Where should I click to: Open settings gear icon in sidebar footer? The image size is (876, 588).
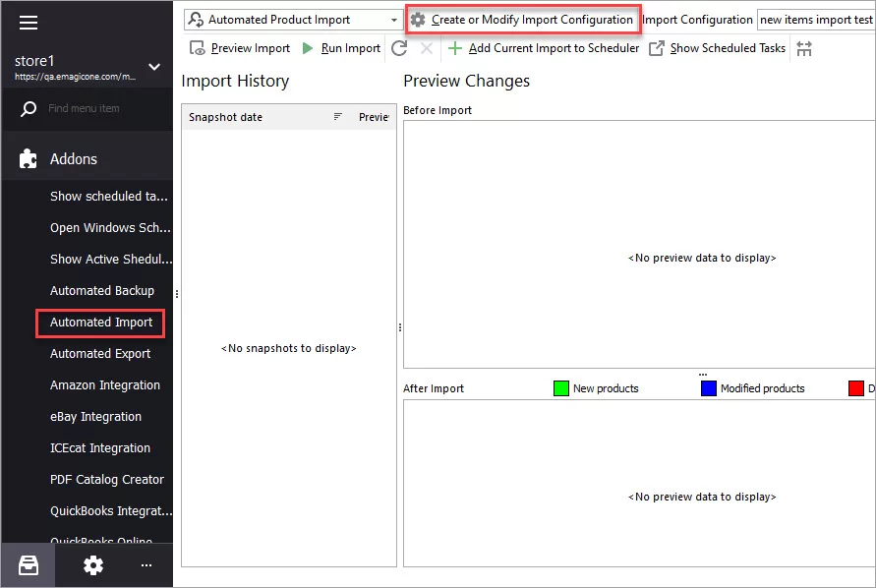(92, 565)
